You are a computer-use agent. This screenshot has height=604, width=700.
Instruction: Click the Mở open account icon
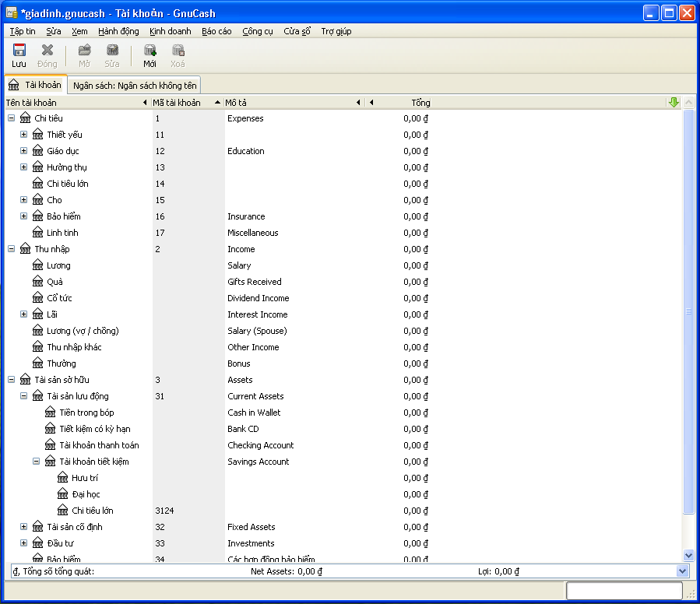pyautogui.click(x=84, y=50)
